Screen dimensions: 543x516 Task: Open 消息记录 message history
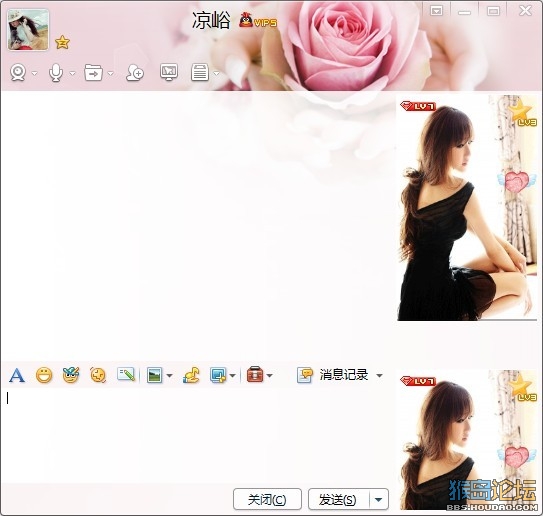(x=332, y=375)
